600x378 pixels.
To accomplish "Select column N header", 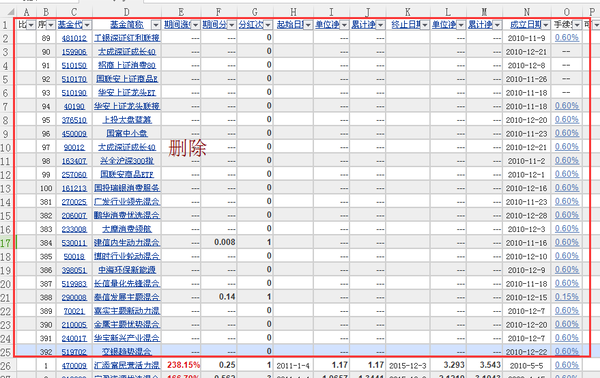I will pos(527,12).
